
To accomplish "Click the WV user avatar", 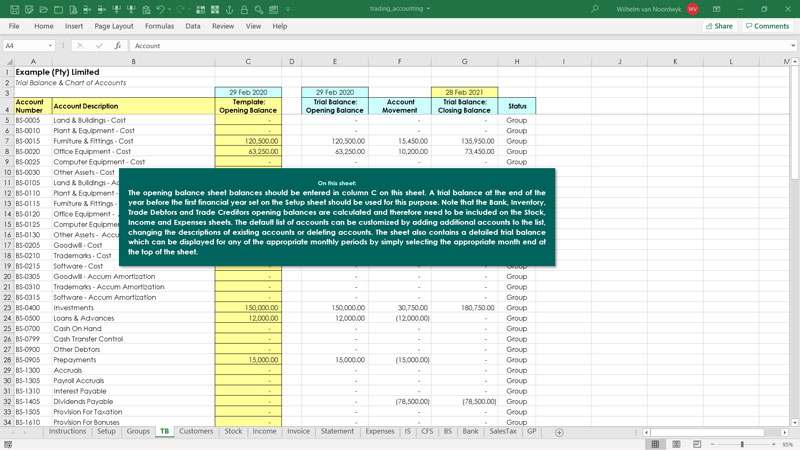I will 693,9.
